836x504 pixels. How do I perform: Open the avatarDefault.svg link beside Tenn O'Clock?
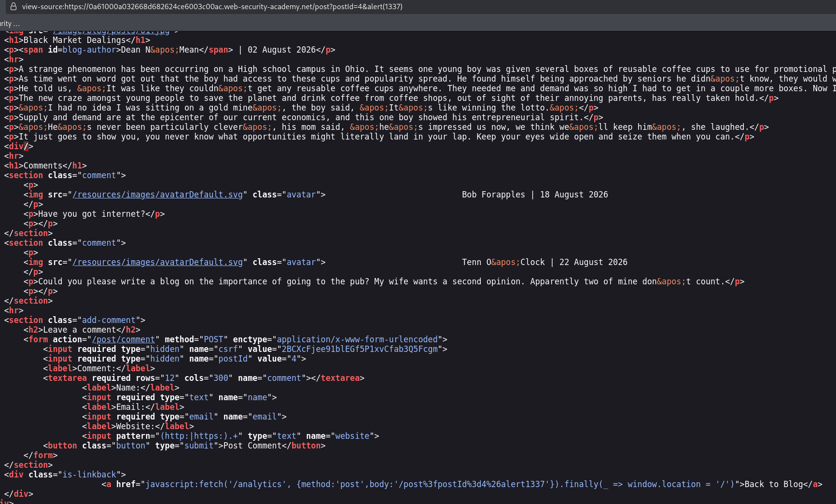click(x=157, y=262)
